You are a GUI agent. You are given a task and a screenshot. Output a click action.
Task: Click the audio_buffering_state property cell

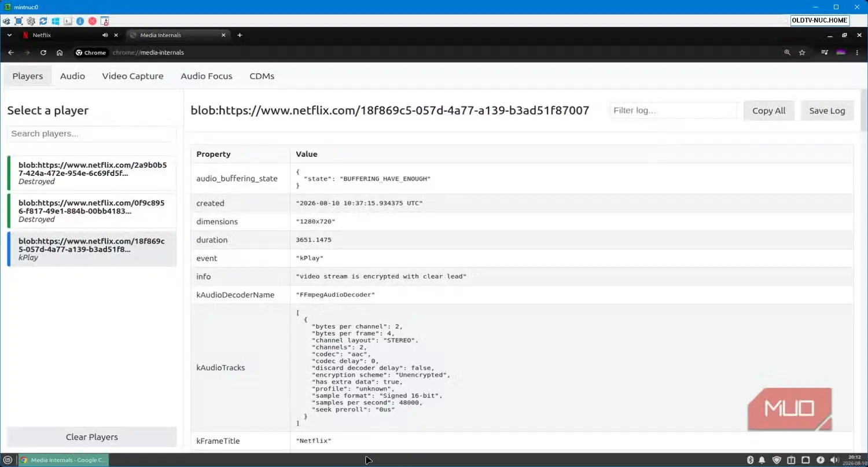tap(240, 178)
